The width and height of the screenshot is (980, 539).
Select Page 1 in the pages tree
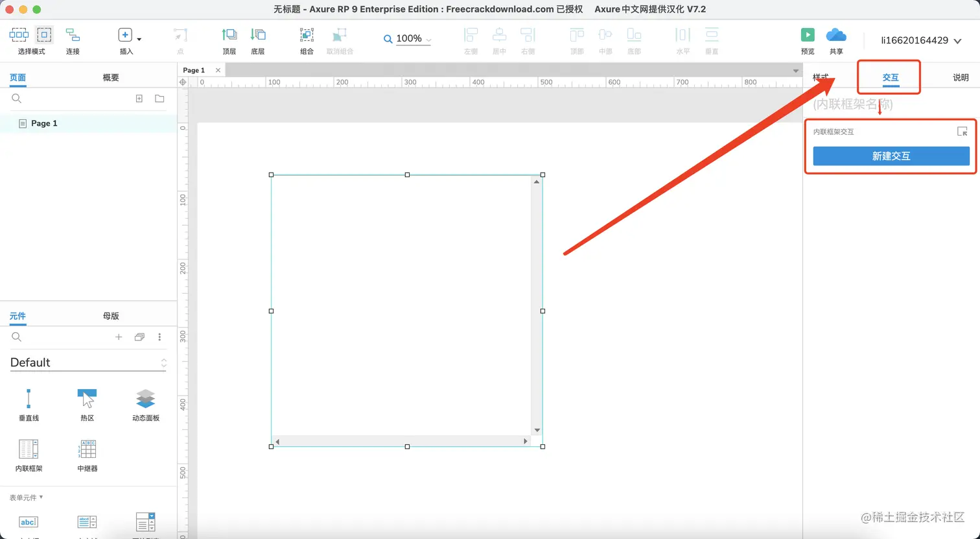(x=88, y=123)
